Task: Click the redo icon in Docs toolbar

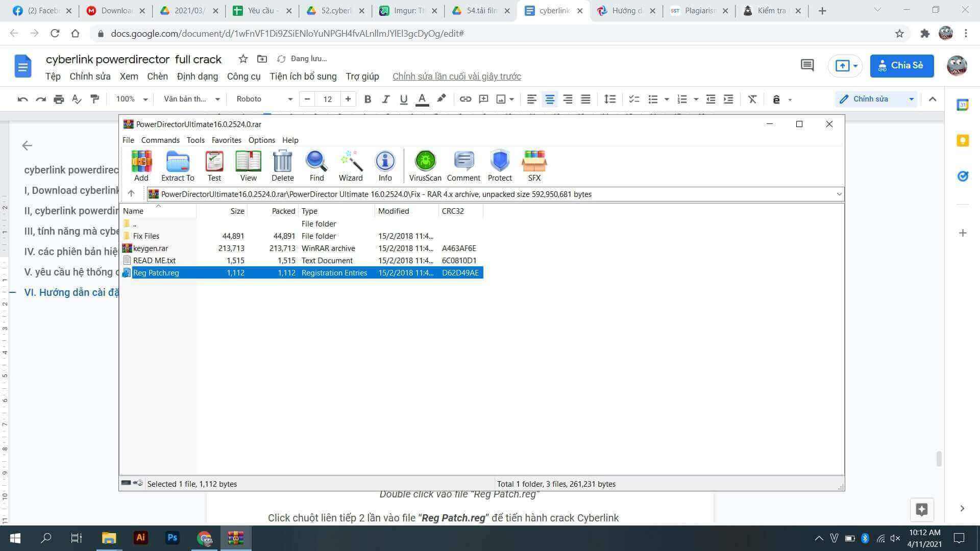Action: [x=41, y=99]
